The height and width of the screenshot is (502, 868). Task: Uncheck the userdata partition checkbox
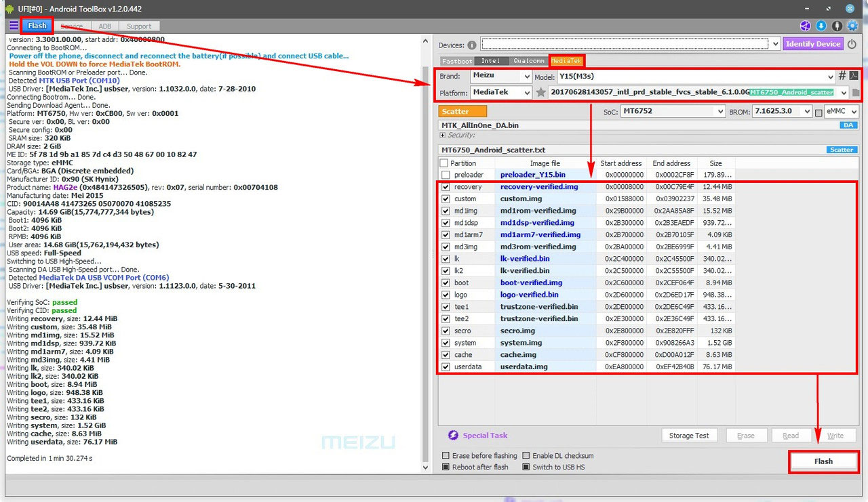coord(446,367)
